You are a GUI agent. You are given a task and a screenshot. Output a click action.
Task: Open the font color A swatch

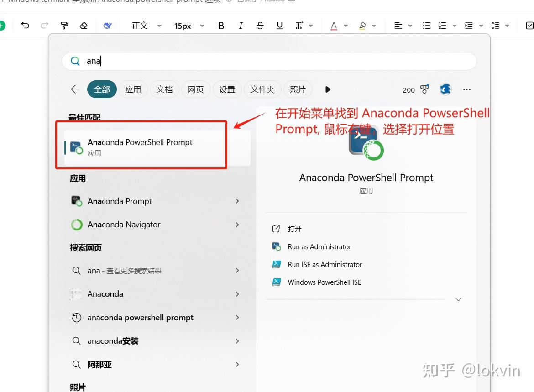pos(335,26)
